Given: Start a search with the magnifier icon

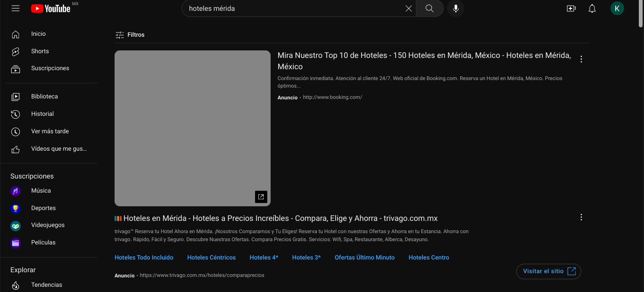Looking at the screenshot, I should coord(429,8).
